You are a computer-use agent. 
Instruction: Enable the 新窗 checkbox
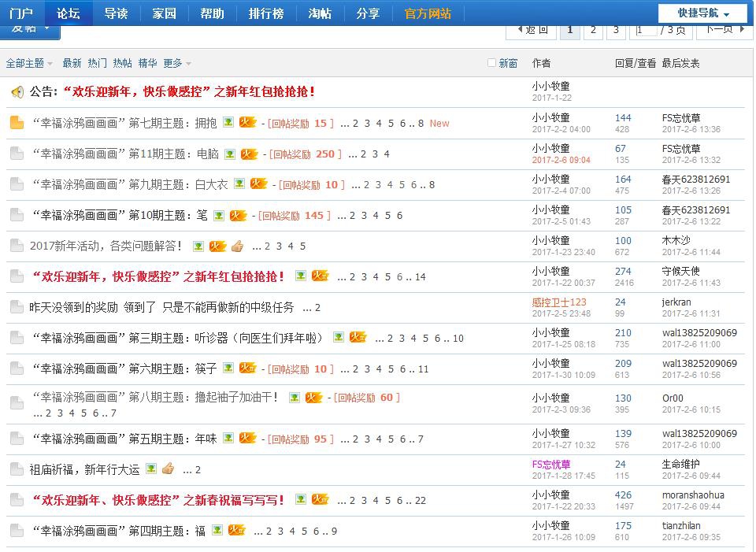tap(492, 62)
